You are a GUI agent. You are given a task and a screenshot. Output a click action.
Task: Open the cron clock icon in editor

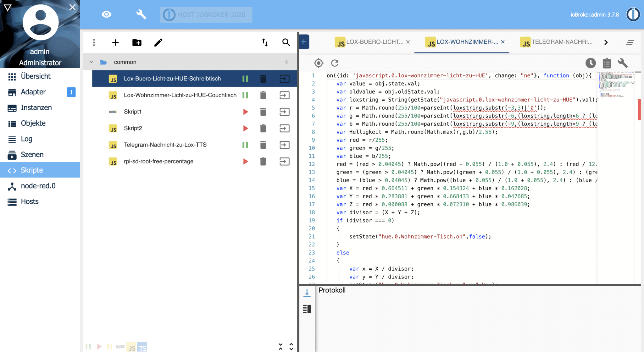point(591,63)
